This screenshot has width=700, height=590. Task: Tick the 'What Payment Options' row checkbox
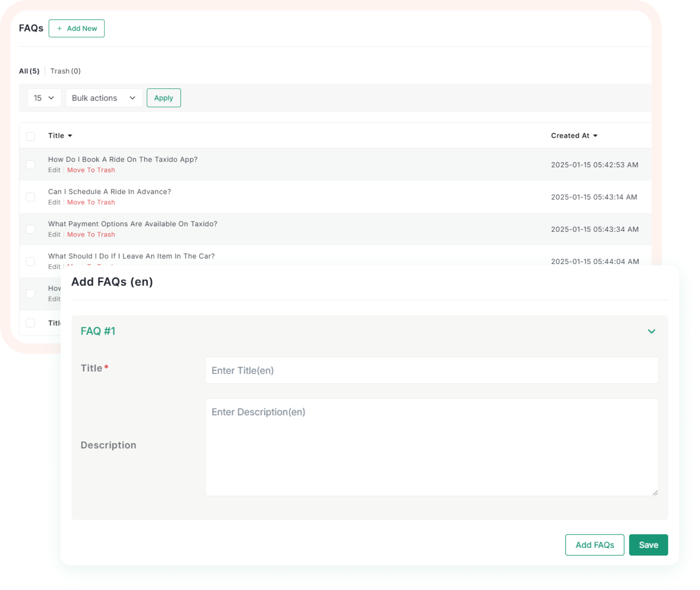point(30,229)
